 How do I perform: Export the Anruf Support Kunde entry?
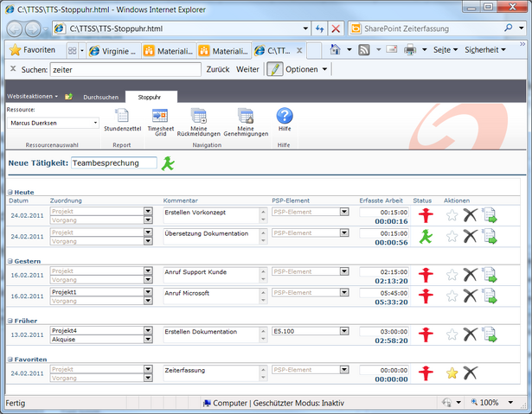point(490,275)
